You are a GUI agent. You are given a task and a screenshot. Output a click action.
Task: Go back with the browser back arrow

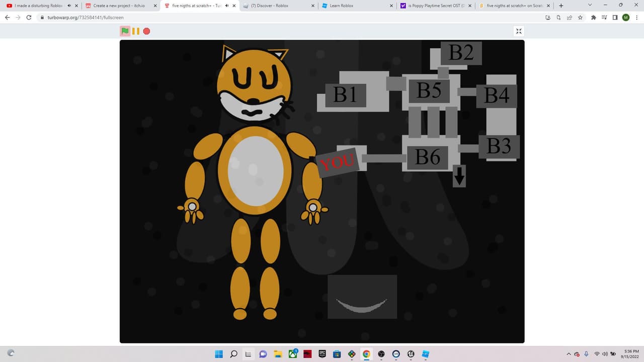coord(7,17)
